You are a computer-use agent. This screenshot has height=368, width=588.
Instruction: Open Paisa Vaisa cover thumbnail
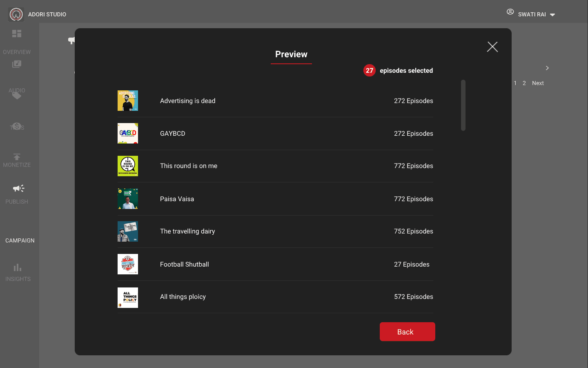(x=128, y=199)
